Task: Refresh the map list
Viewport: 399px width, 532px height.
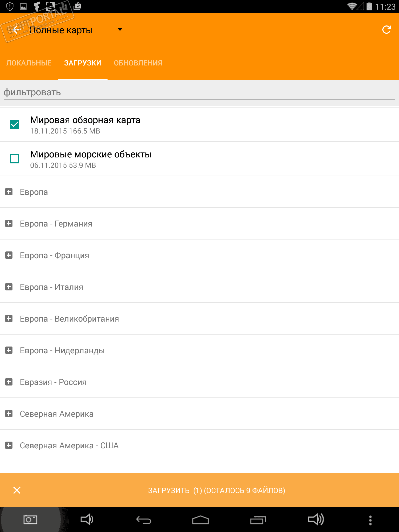Action: (386, 30)
